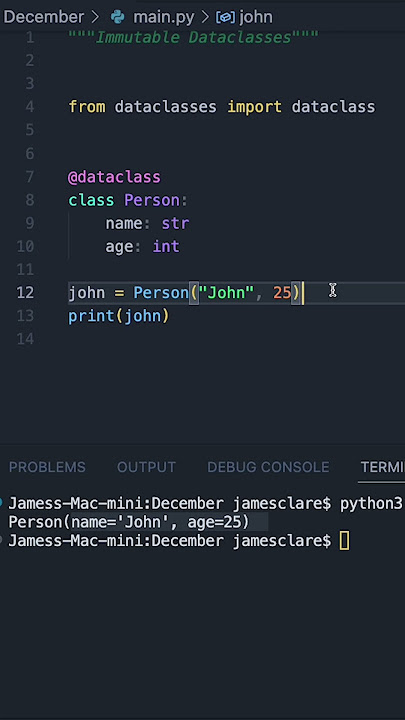Viewport: 405px width, 720px height.
Task: Switch to the OUTPUT panel tab
Action: point(146,467)
